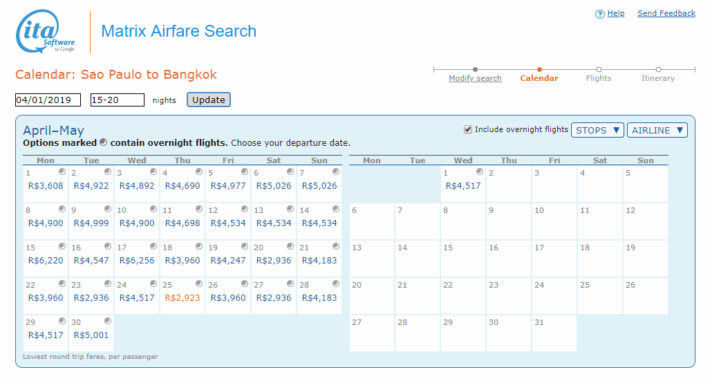Select April 9 fare R$4,999
710x381 pixels.
point(91,223)
